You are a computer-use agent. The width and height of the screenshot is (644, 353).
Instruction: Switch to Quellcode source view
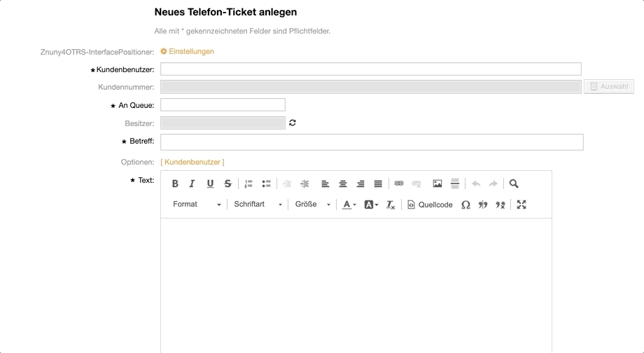pyautogui.click(x=430, y=205)
